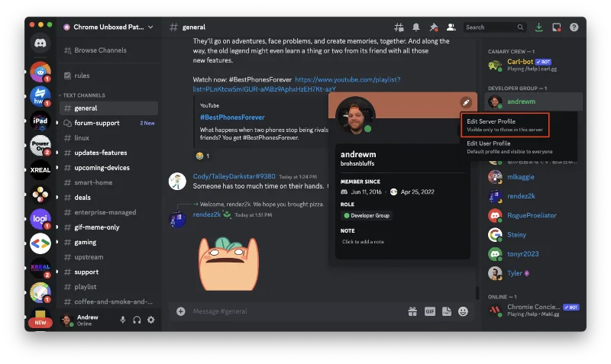611x364 pixels.
Task: Open the gaming channel
Action: [108, 242]
